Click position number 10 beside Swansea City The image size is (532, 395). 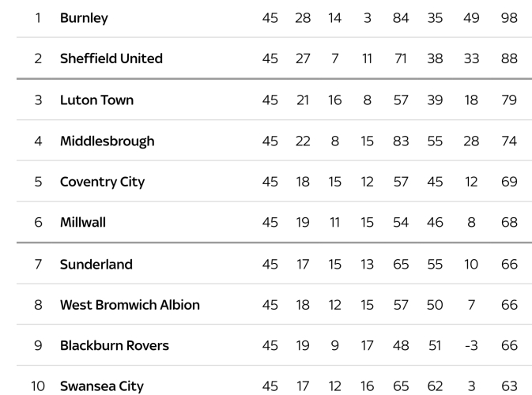(x=38, y=386)
